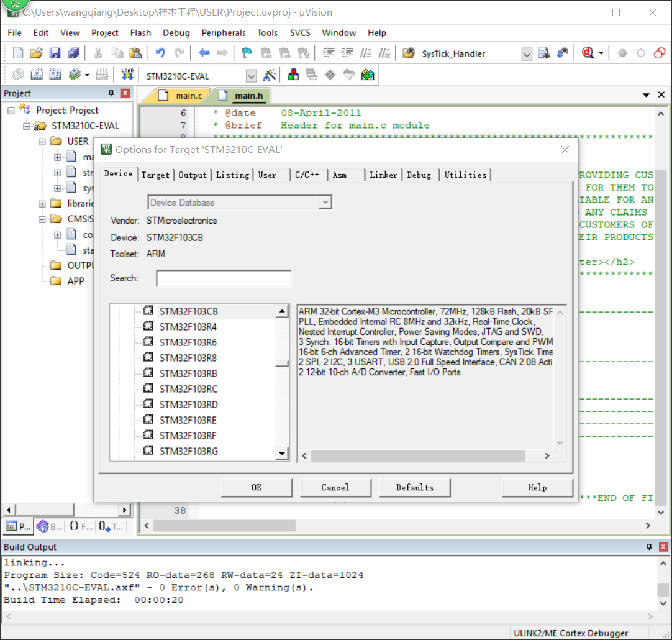Click the Insert/Remove Bookmark flag icon
The image size is (672, 640).
(245, 53)
